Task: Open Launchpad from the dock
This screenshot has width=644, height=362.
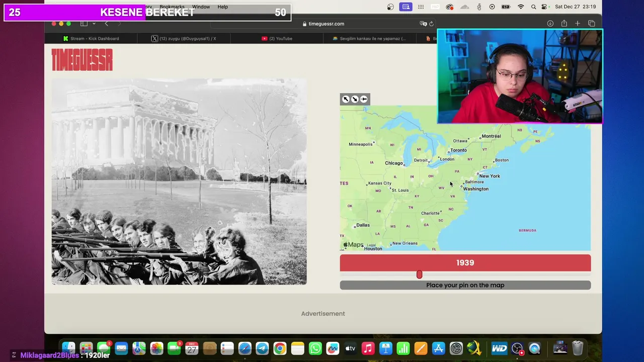Action: pos(86,348)
